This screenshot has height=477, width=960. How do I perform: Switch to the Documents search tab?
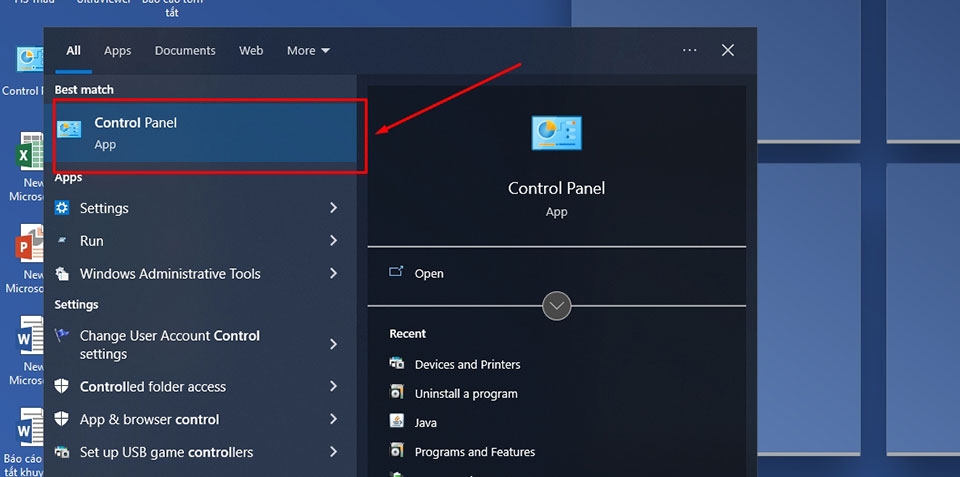coord(185,51)
